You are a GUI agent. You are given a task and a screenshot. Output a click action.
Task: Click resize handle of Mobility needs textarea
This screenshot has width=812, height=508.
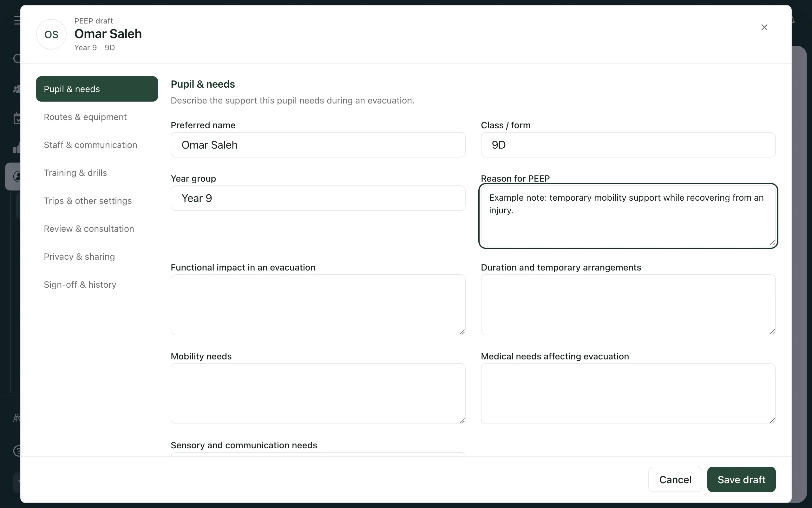(x=462, y=420)
